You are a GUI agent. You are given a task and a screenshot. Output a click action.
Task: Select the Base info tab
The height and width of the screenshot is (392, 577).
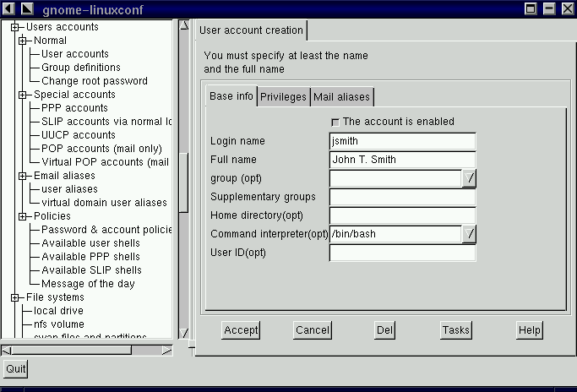click(x=231, y=96)
